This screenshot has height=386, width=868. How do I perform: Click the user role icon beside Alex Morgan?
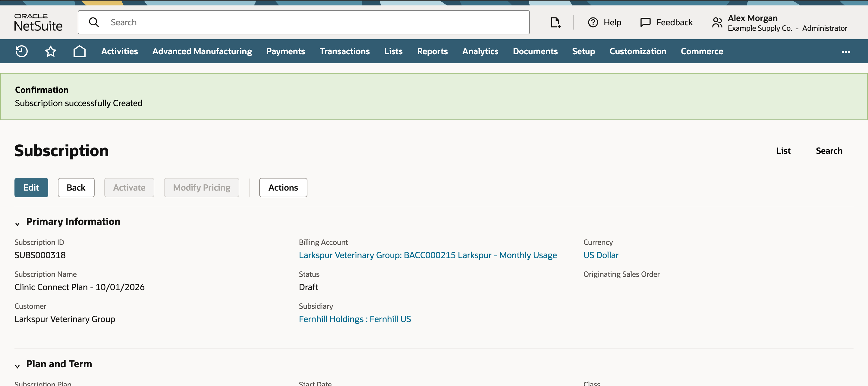tap(717, 23)
